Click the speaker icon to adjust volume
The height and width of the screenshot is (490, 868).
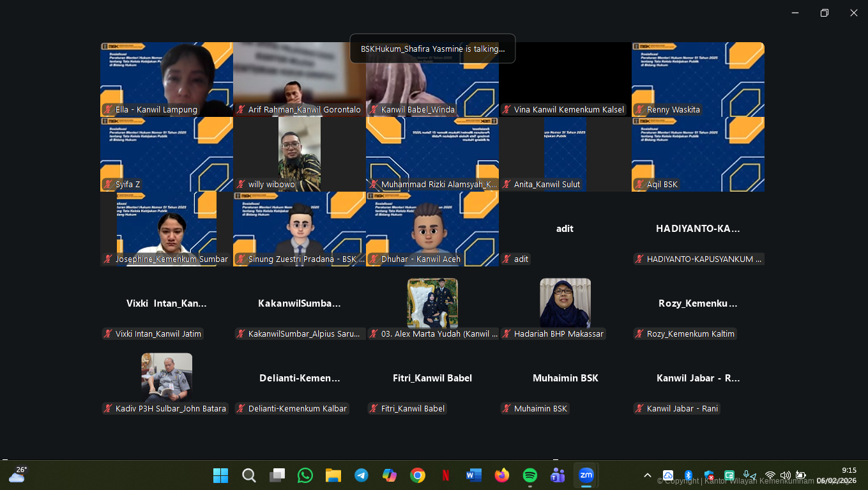point(786,475)
